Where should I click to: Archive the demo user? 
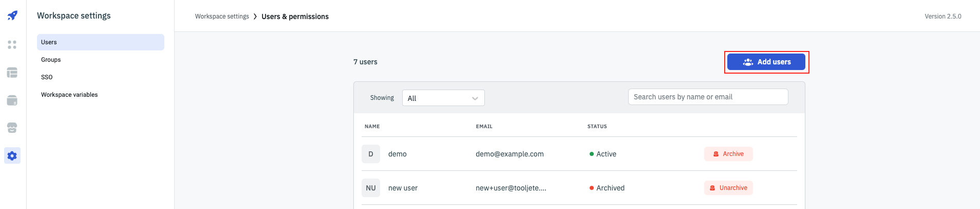[x=728, y=154]
